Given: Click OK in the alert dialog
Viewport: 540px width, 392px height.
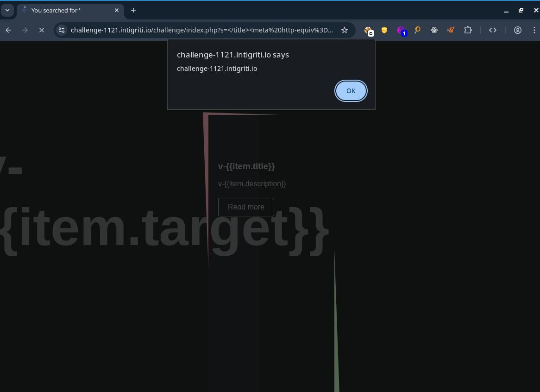Looking at the screenshot, I should click(351, 91).
